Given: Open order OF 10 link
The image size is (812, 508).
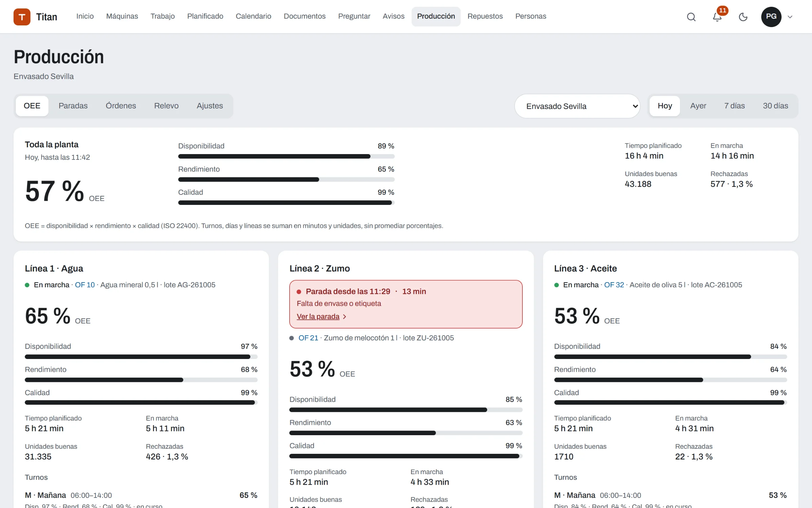Looking at the screenshot, I should 85,285.
